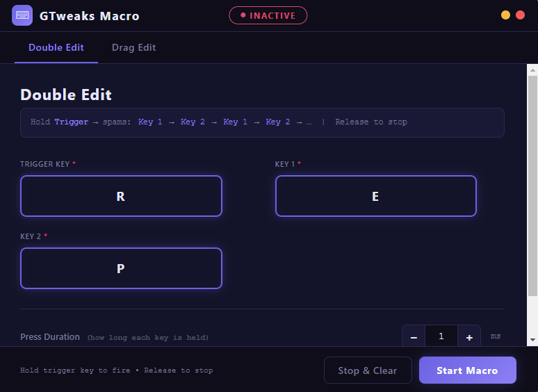The image size is (538, 392).
Task: Decrease press duration with minus button
Action: (x=414, y=336)
